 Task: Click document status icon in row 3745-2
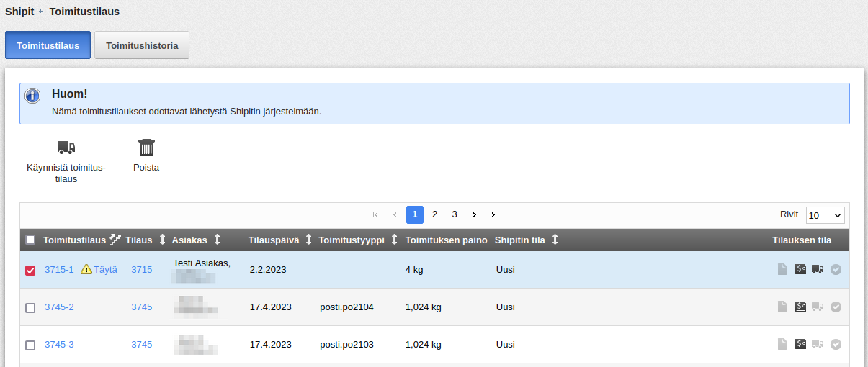782,307
